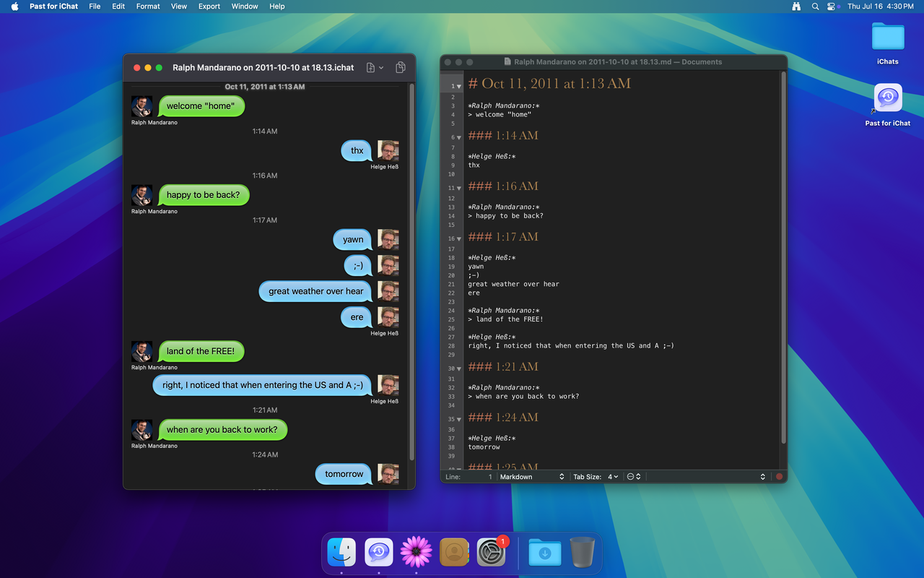This screenshot has width=924, height=578.
Task: Click the copy transcript icon in chat toolbar
Action: (x=400, y=67)
